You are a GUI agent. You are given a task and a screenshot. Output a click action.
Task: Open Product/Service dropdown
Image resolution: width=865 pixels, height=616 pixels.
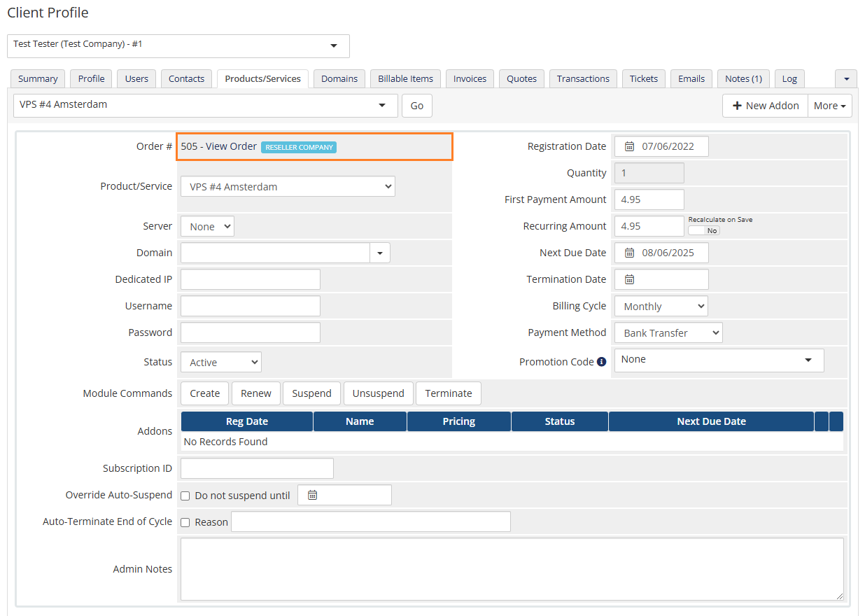(288, 186)
